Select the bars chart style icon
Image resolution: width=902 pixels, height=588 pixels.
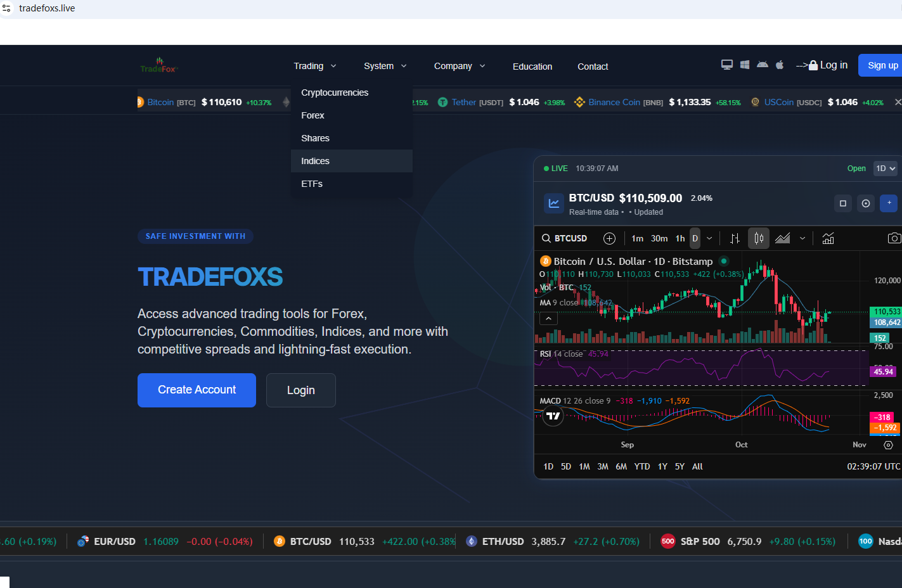pyautogui.click(x=735, y=238)
